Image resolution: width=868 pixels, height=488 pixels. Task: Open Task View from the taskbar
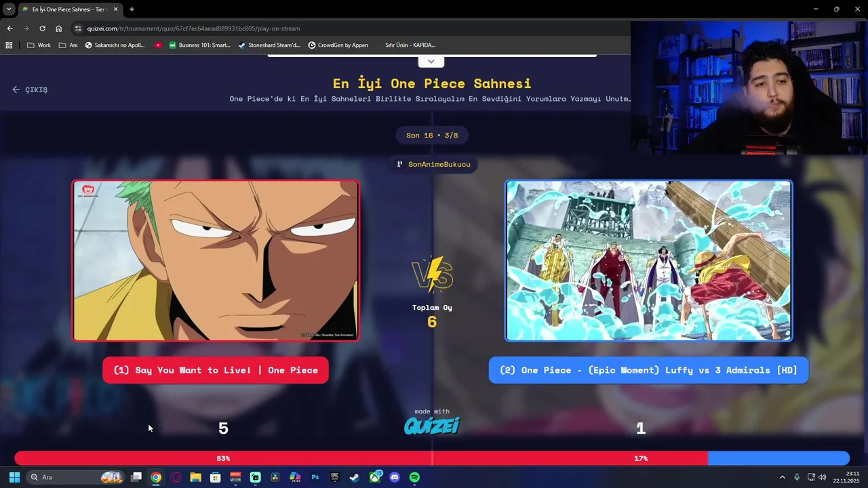(x=136, y=477)
